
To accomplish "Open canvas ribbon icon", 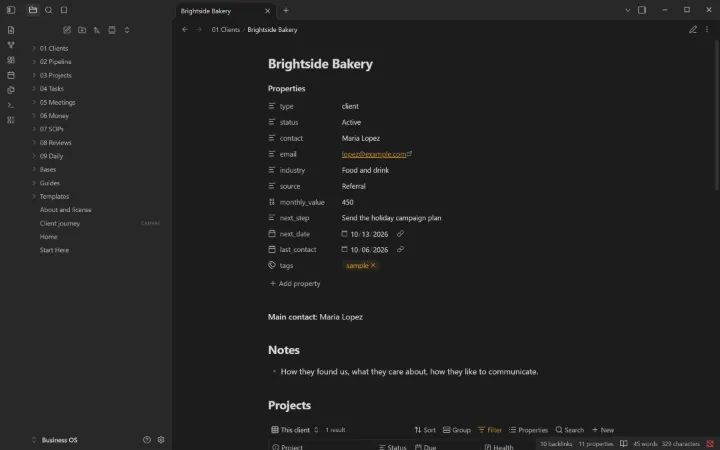I will click(11, 60).
